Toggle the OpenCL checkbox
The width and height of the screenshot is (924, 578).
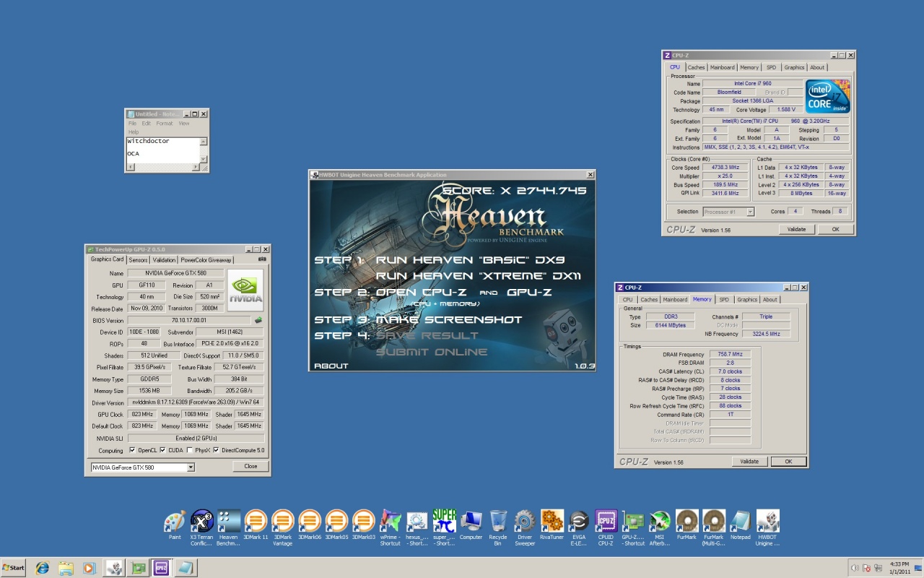click(x=132, y=450)
